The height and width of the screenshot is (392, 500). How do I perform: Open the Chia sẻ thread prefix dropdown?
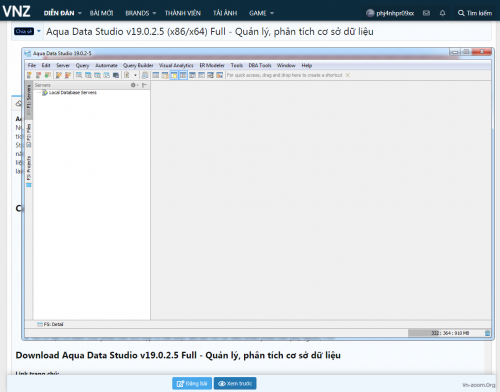(x=27, y=31)
